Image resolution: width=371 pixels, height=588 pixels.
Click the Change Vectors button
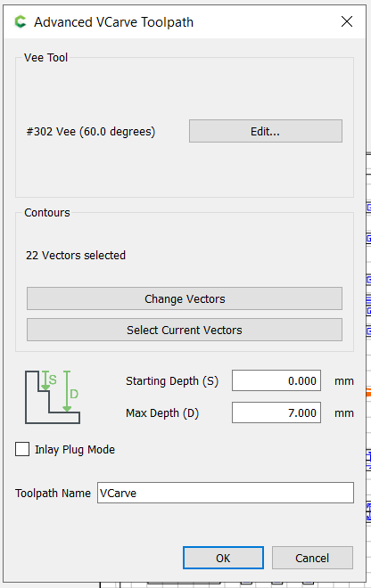[x=185, y=298]
